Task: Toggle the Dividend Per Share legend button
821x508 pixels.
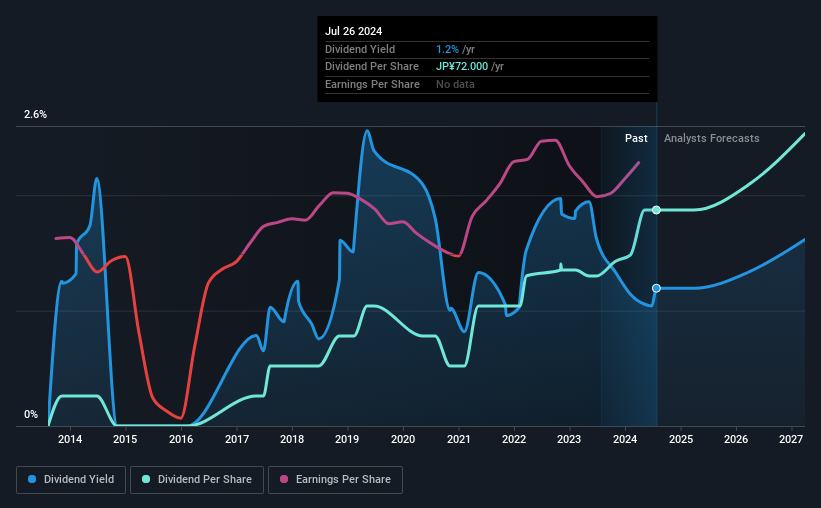Action: 197,480
